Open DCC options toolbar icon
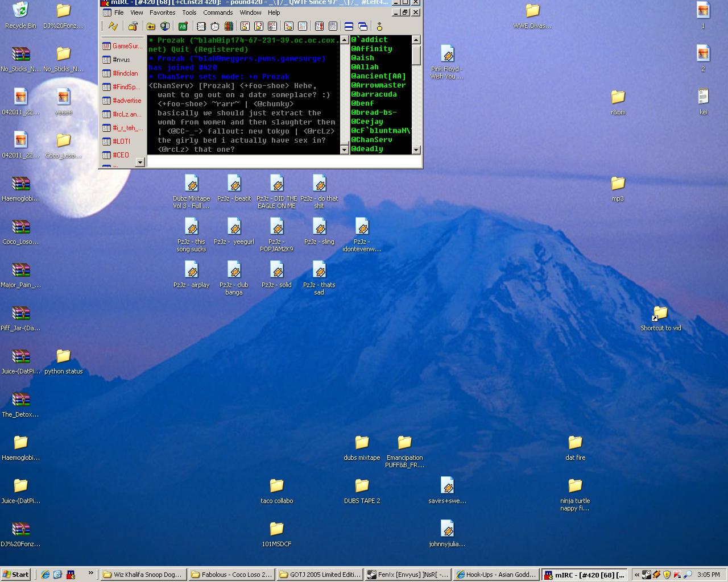Image resolution: width=728 pixels, height=582 pixels. (x=272, y=26)
